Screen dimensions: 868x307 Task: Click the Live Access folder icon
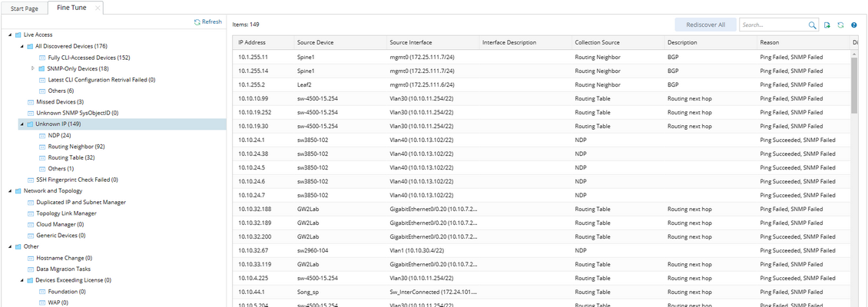coord(18,35)
